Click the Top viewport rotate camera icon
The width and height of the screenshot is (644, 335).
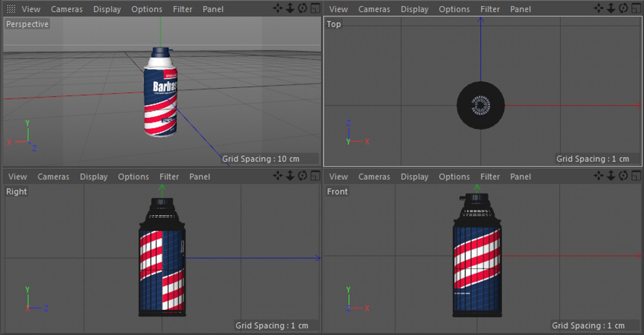[x=624, y=8]
